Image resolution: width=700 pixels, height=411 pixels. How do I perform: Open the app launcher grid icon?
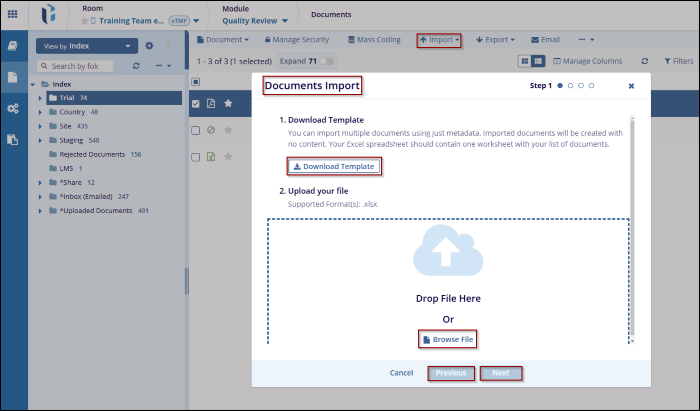point(13,14)
